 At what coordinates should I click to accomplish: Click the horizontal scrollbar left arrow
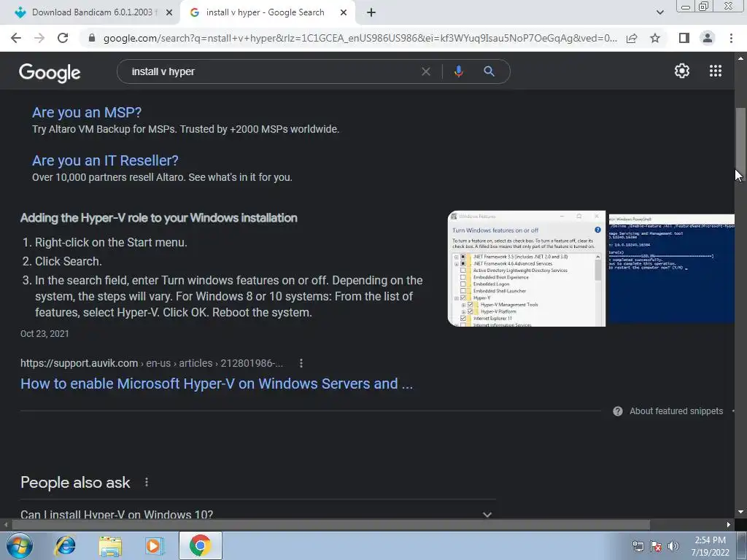tap(5, 525)
